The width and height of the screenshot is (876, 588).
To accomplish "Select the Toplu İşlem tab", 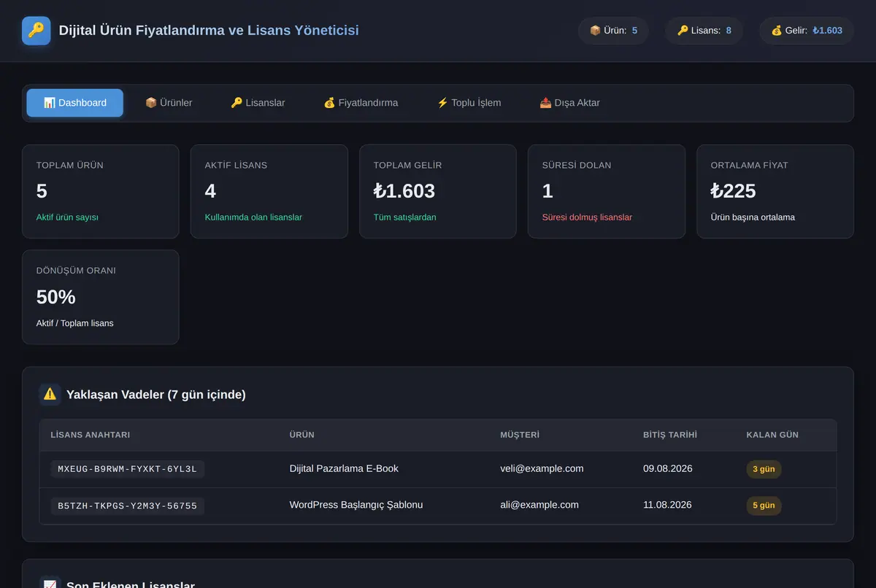I will 469,103.
